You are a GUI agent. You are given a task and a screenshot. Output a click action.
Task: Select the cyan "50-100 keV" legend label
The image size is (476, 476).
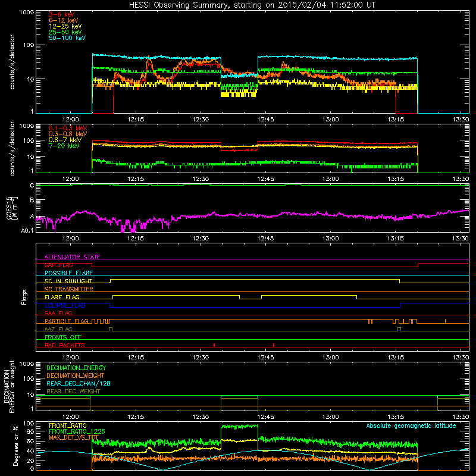click(67, 38)
